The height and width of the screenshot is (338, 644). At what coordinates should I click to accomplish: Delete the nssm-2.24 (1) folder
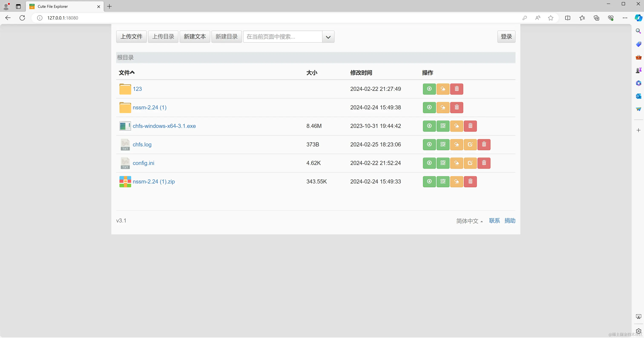point(457,107)
